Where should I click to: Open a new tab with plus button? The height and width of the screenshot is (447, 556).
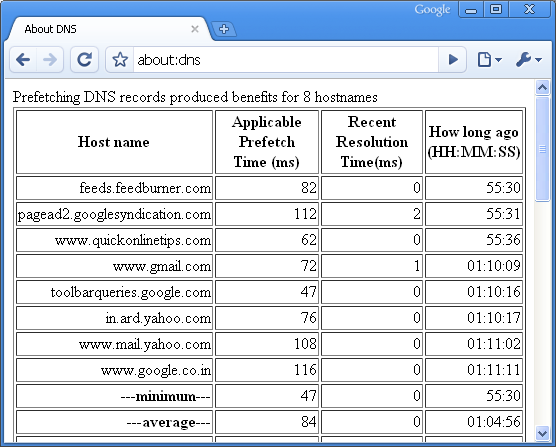(224, 29)
